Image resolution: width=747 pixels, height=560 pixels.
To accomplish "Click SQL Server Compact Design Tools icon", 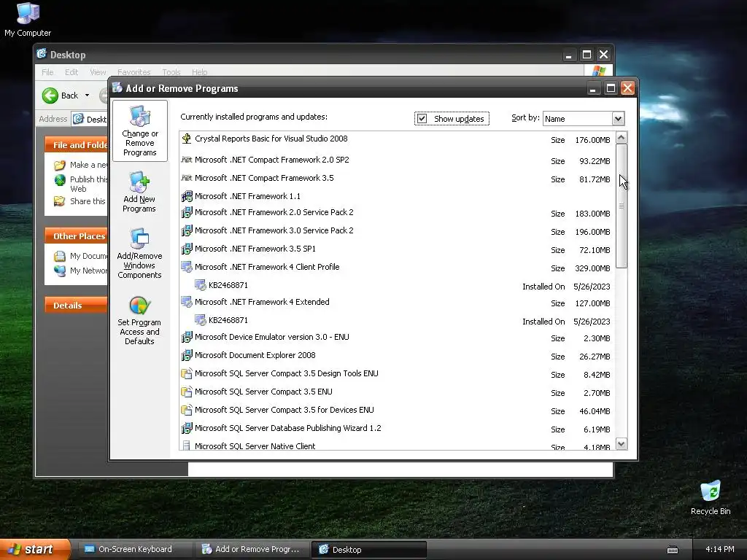I will (x=187, y=373).
